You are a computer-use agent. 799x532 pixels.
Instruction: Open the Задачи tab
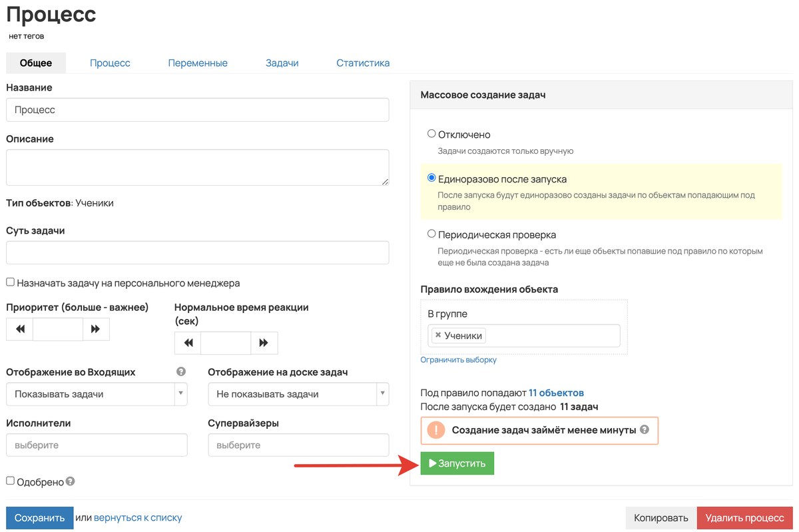pos(282,63)
